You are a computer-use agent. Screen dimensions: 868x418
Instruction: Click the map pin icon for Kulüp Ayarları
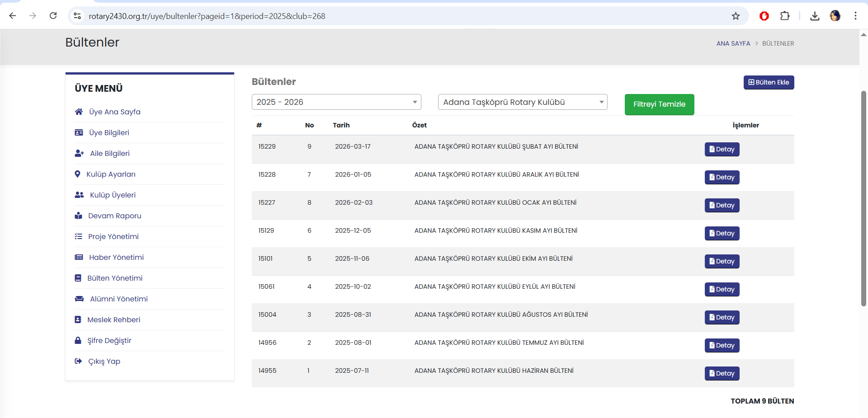77,174
